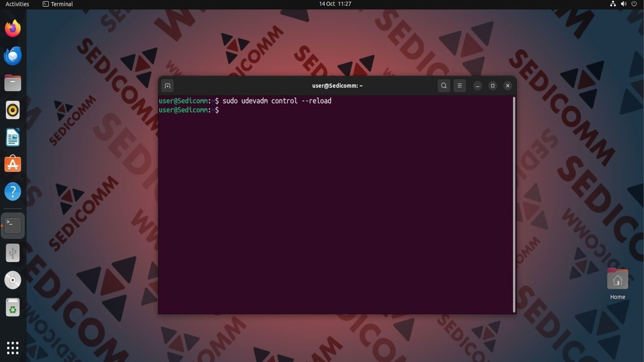Open the USB drive in dock

pyautogui.click(x=13, y=253)
